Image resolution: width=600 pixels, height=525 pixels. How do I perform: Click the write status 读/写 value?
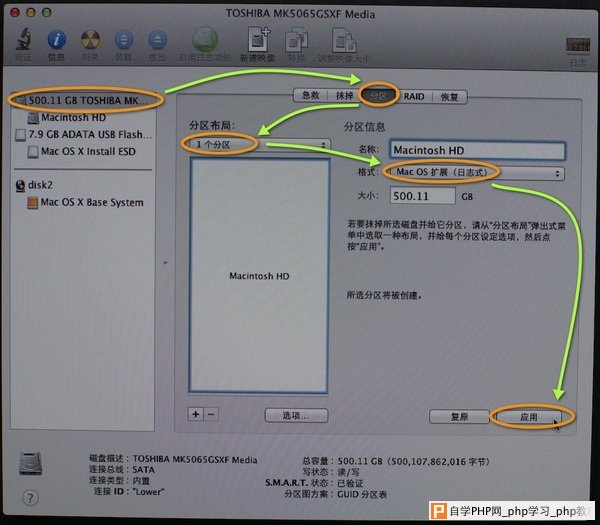pyautogui.click(x=348, y=472)
